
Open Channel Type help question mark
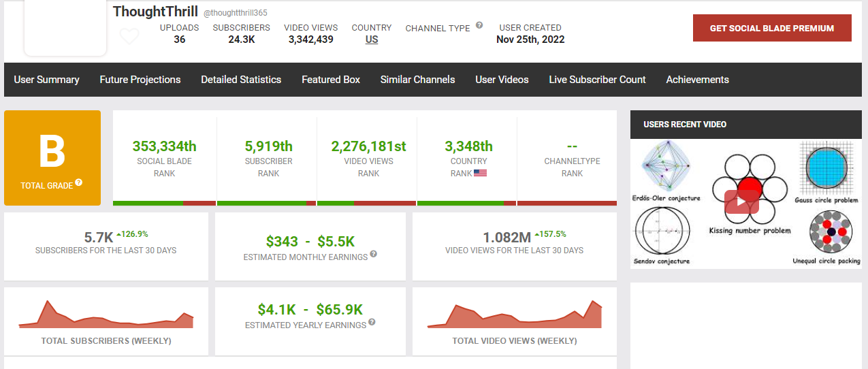479,25
